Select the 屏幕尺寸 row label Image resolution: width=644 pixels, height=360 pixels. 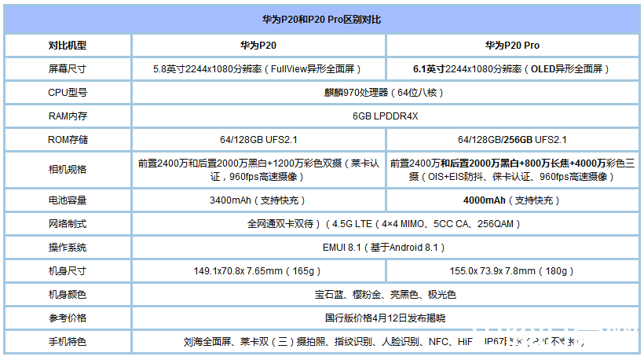click(x=67, y=69)
